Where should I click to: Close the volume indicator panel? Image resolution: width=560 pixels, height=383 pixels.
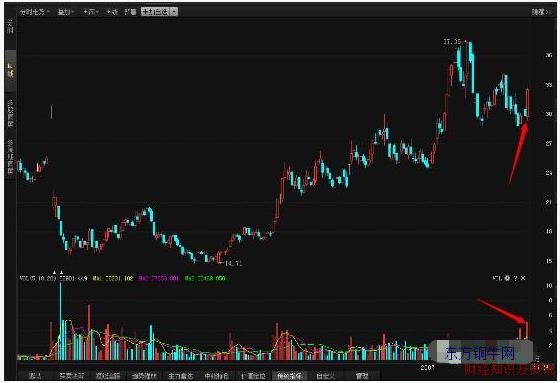523,278
